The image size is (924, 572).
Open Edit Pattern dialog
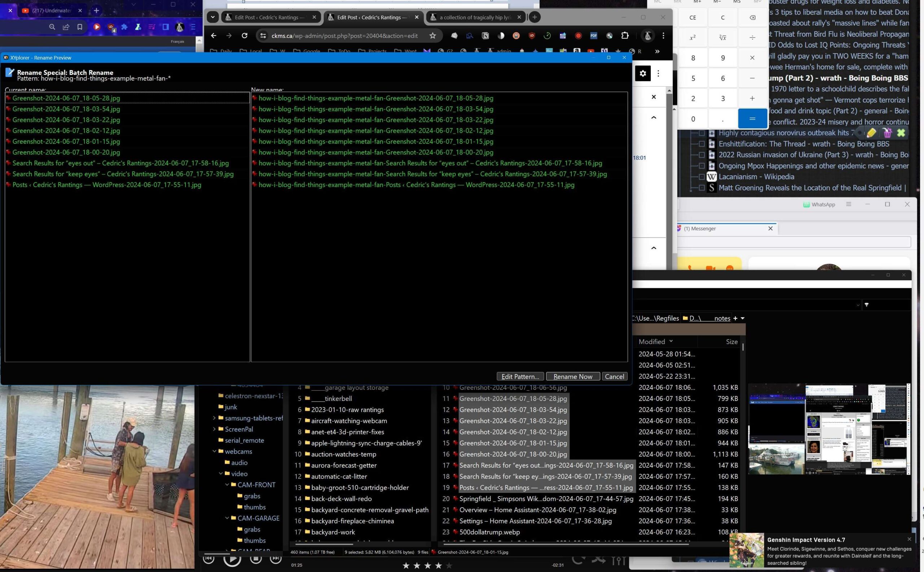click(x=520, y=376)
